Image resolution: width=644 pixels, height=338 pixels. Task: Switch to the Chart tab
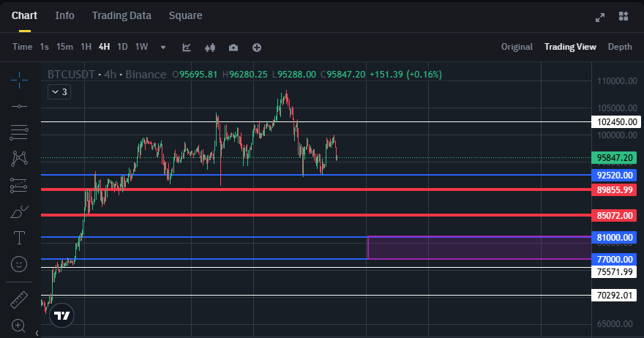coord(24,15)
